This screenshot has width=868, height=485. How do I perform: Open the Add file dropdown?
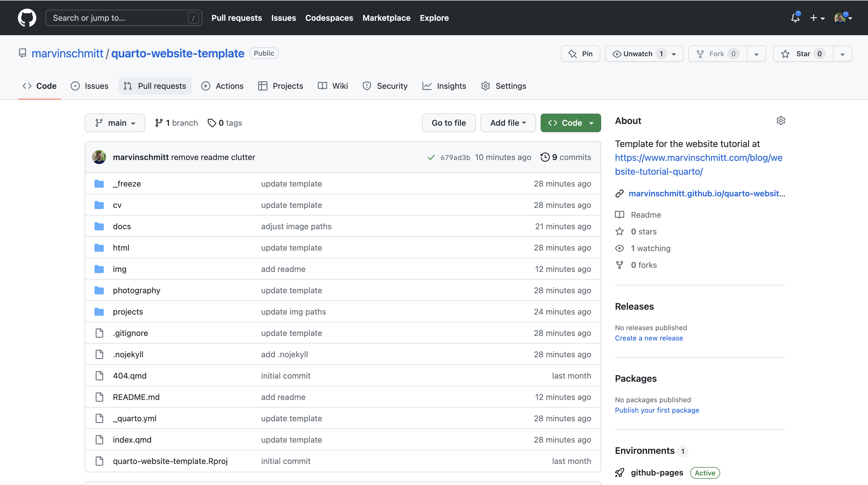click(x=508, y=123)
